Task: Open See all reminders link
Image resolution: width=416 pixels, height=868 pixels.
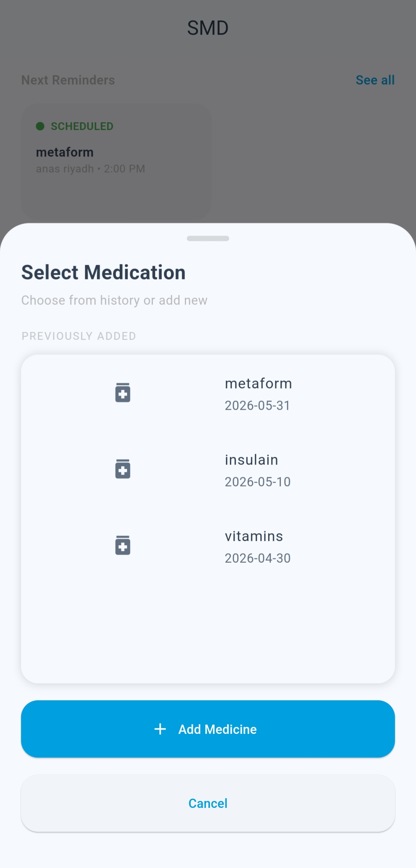Action: (375, 80)
